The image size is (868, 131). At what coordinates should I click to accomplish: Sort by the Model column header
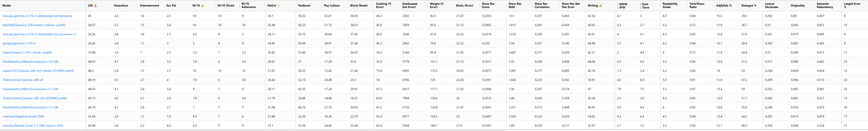coord(7,6)
